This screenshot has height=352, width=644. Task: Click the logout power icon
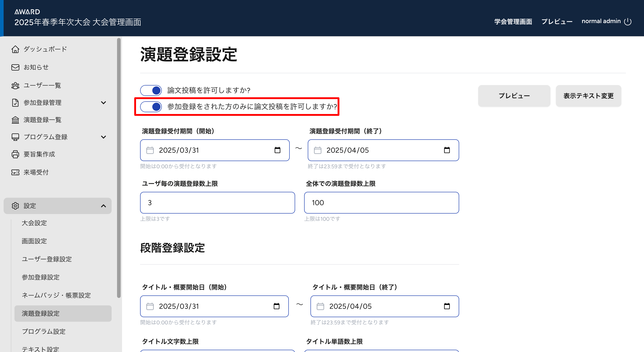tap(628, 21)
